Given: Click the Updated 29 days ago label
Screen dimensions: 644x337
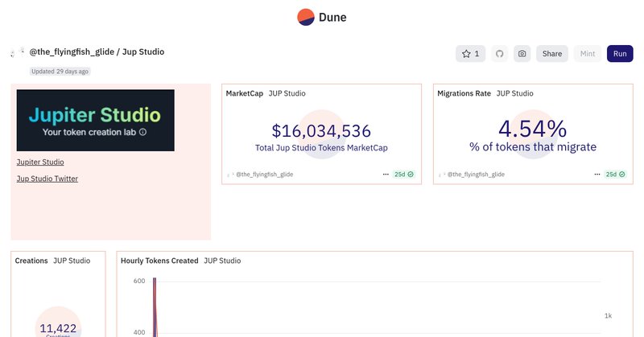Looking at the screenshot, I should tap(60, 72).
